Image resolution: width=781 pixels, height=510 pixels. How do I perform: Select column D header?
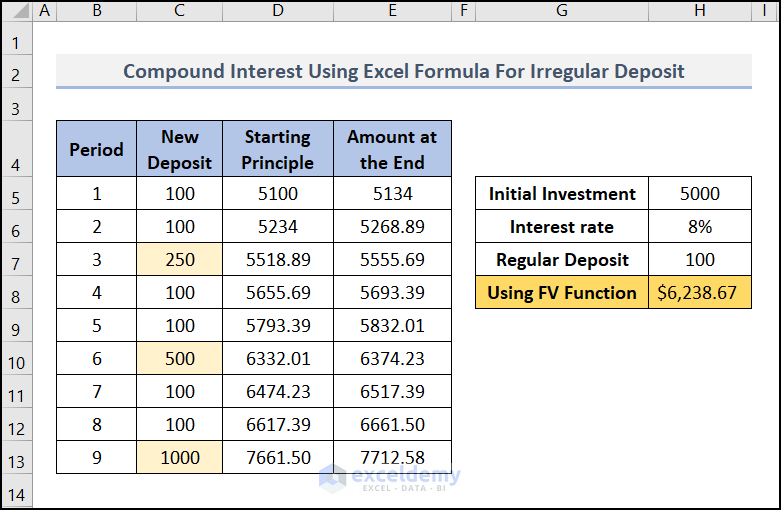point(278,11)
